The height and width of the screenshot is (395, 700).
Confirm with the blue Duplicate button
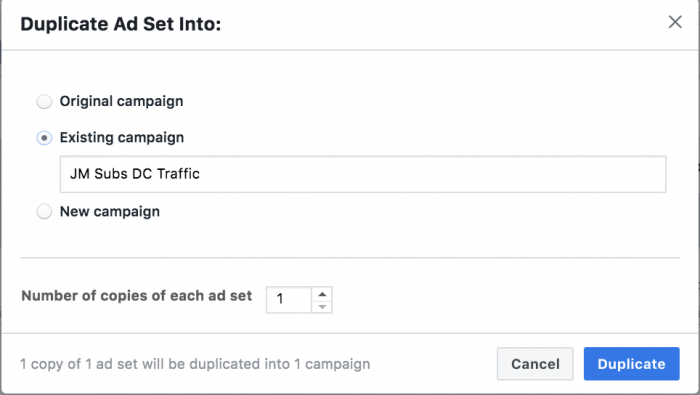(632, 364)
